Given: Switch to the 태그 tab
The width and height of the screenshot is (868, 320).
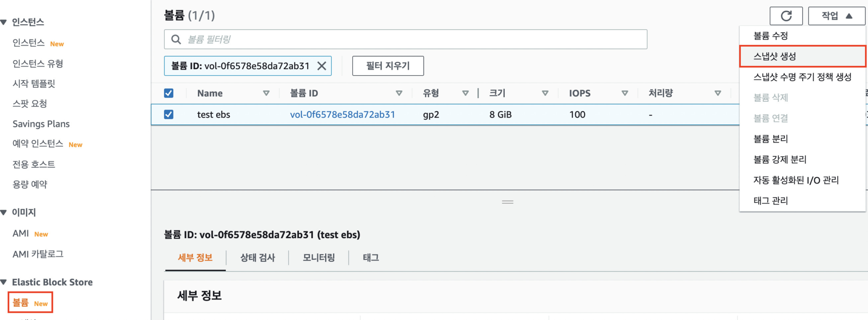Looking at the screenshot, I should [x=370, y=258].
